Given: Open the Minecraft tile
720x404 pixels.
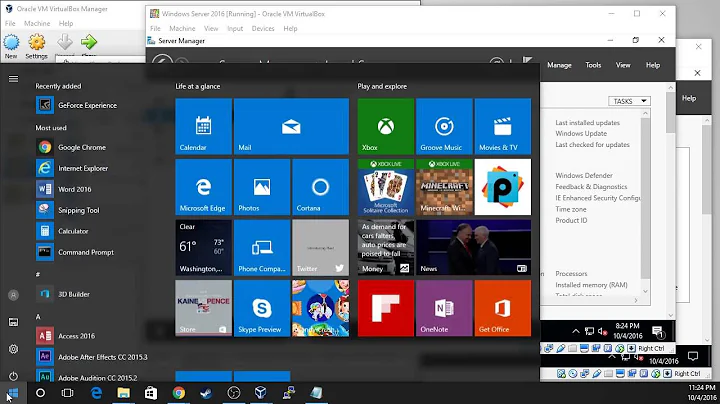Looking at the screenshot, I should 444,187.
